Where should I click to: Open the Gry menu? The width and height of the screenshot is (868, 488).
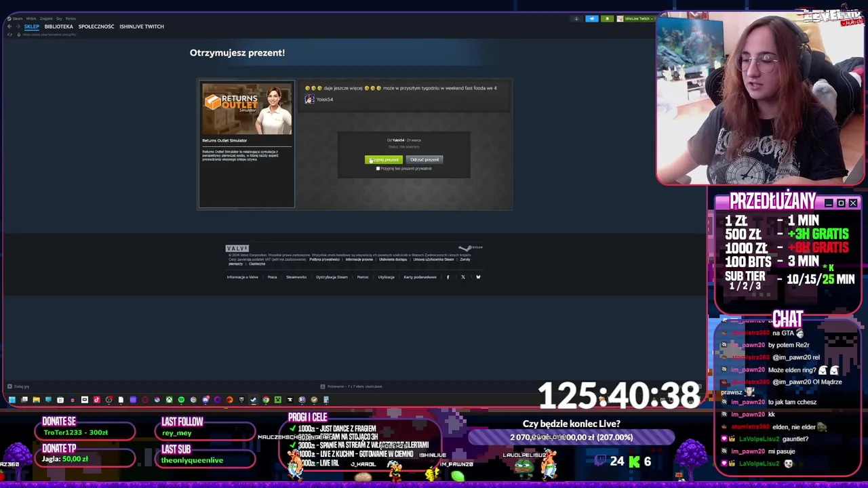point(59,19)
